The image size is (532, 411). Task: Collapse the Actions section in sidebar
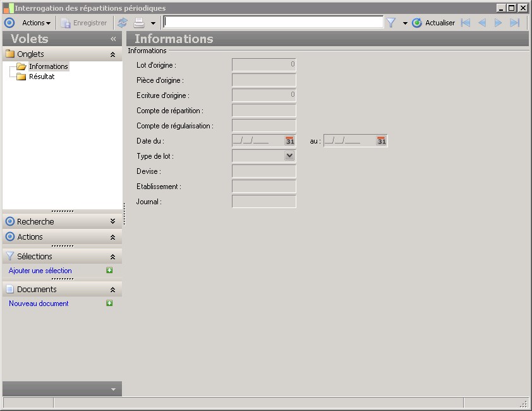point(112,237)
